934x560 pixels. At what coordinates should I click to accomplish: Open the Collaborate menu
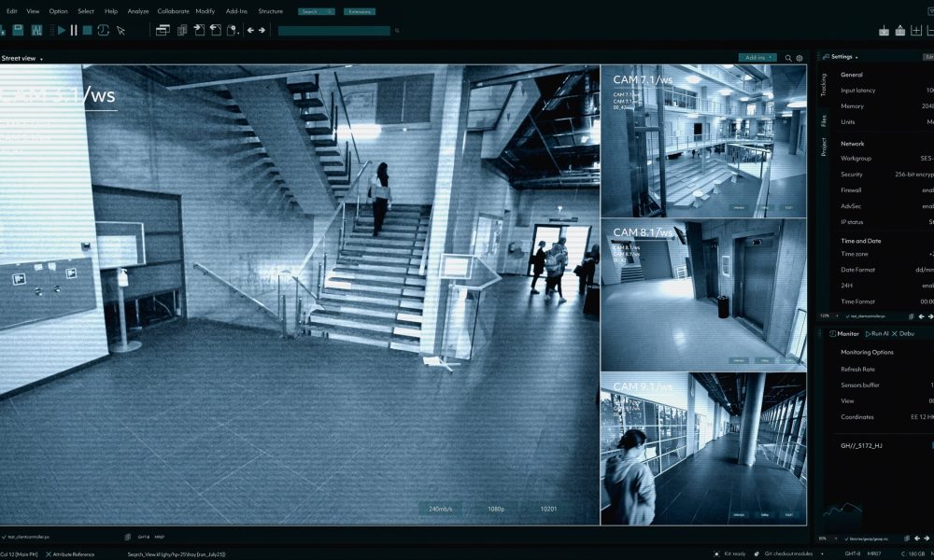pos(172,11)
